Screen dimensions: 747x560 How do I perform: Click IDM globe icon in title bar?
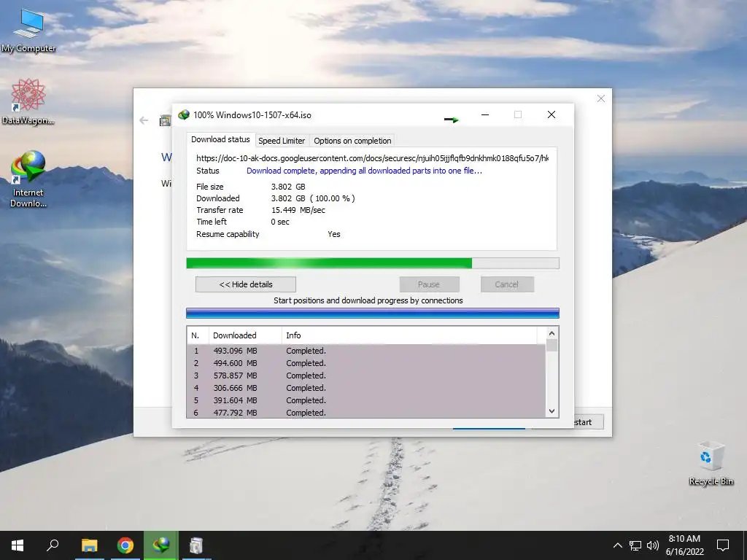[183, 114]
